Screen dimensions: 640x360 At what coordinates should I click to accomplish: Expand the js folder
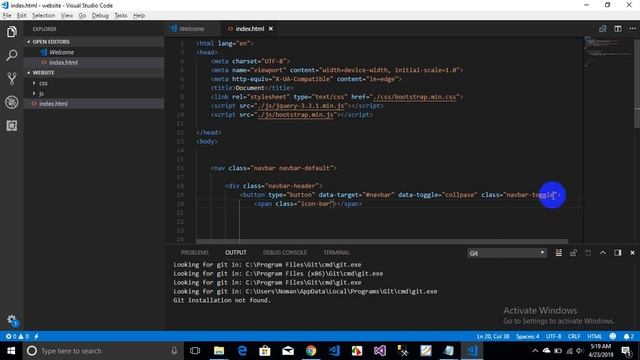point(94,93)
